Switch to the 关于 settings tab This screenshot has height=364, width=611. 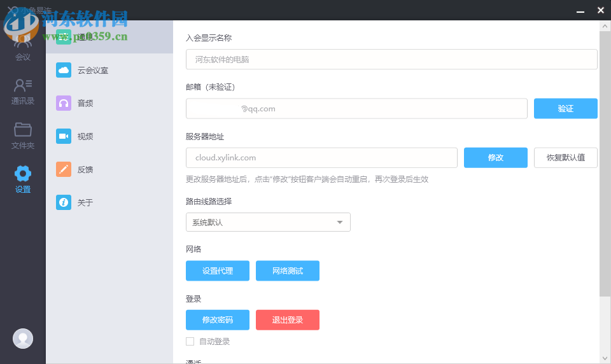(x=109, y=202)
